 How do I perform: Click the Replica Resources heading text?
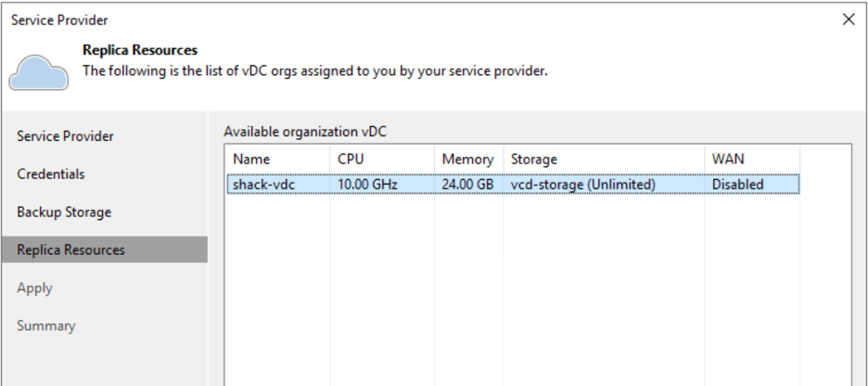click(140, 50)
